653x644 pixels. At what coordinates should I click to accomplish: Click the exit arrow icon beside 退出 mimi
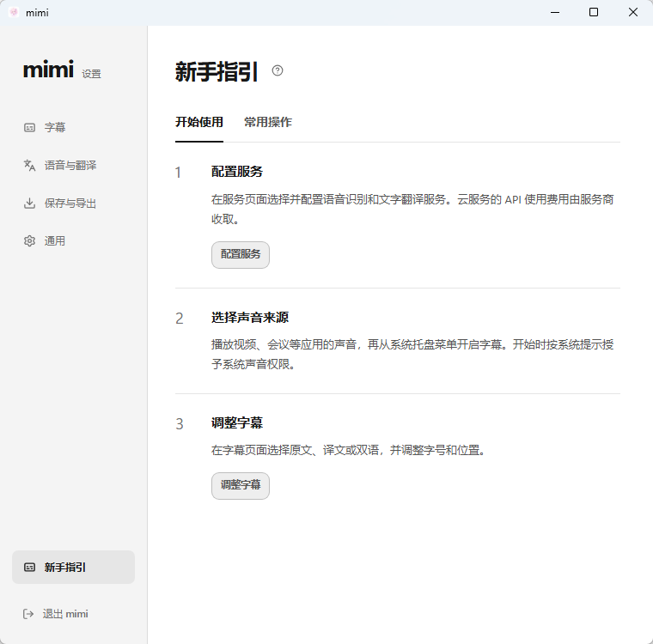(28, 614)
